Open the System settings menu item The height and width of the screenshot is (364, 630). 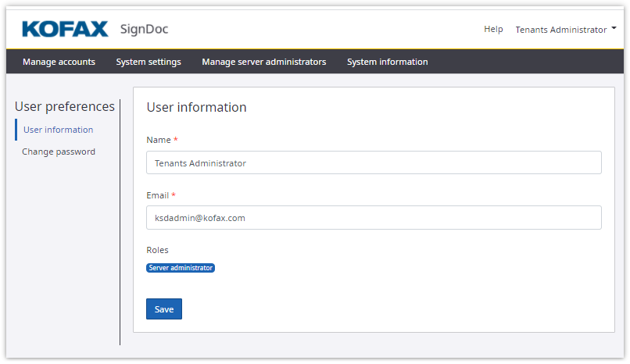coord(149,62)
